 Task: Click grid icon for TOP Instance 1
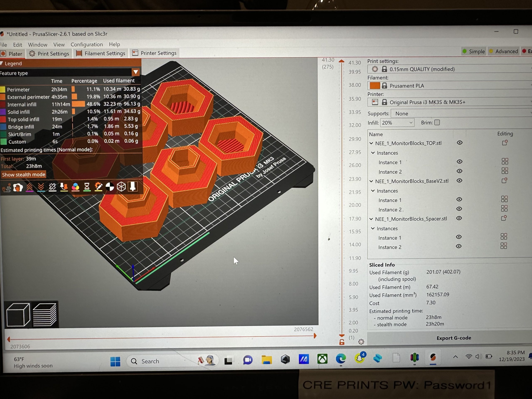pyautogui.click(x=505, y=161)
